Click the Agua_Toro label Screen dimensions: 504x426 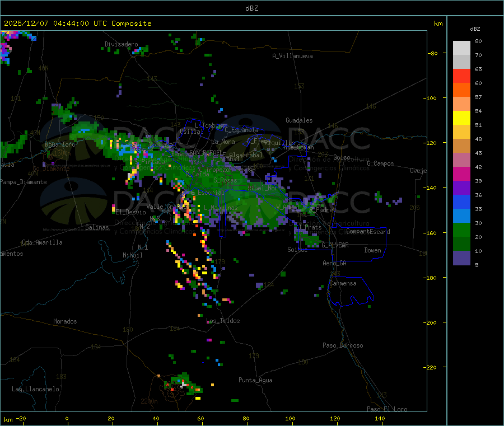(x=60, y=144)
